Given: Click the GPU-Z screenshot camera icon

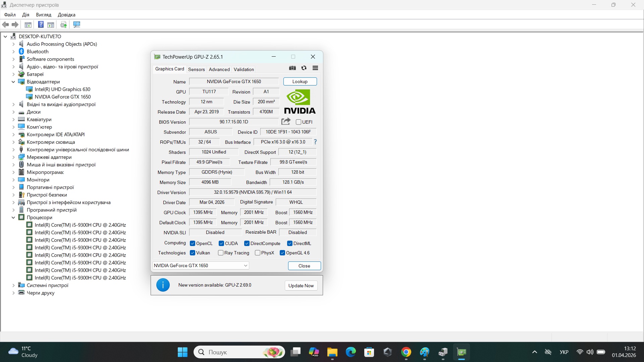Looking at the screenshot, I should [x=292, y=68].
